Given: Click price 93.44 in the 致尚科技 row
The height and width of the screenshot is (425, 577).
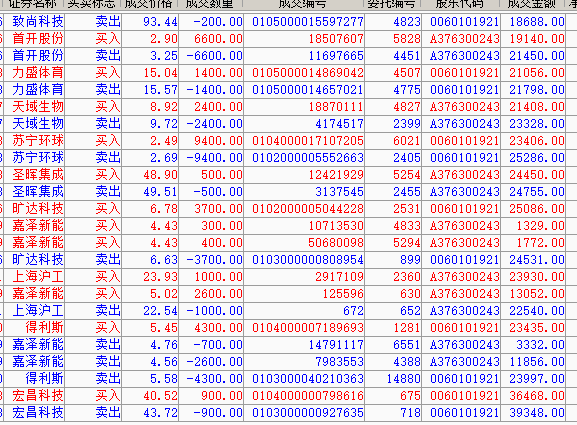Looking at the screenshot, I should point(160,22).
